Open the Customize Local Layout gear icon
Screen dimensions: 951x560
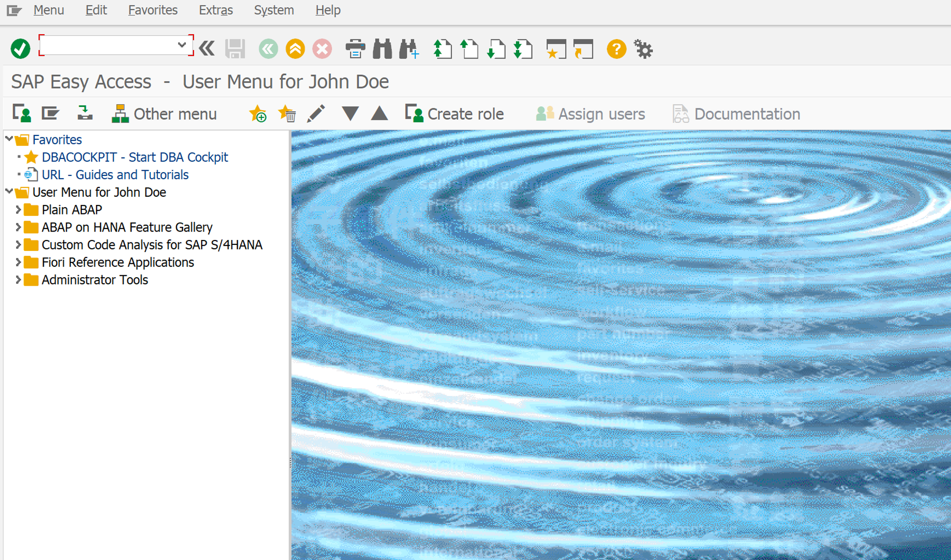(643, 49)
